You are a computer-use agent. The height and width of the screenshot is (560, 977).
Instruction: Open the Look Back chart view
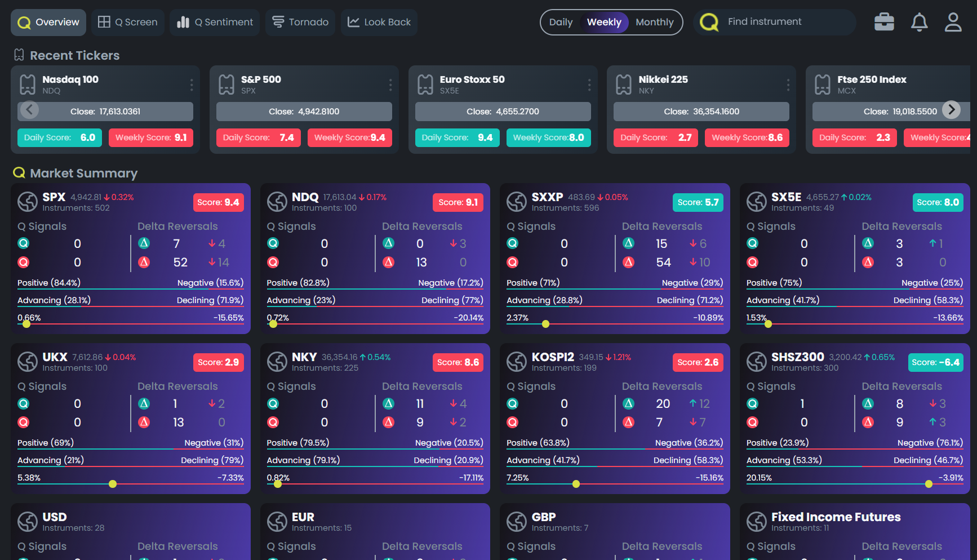point(379,22)
